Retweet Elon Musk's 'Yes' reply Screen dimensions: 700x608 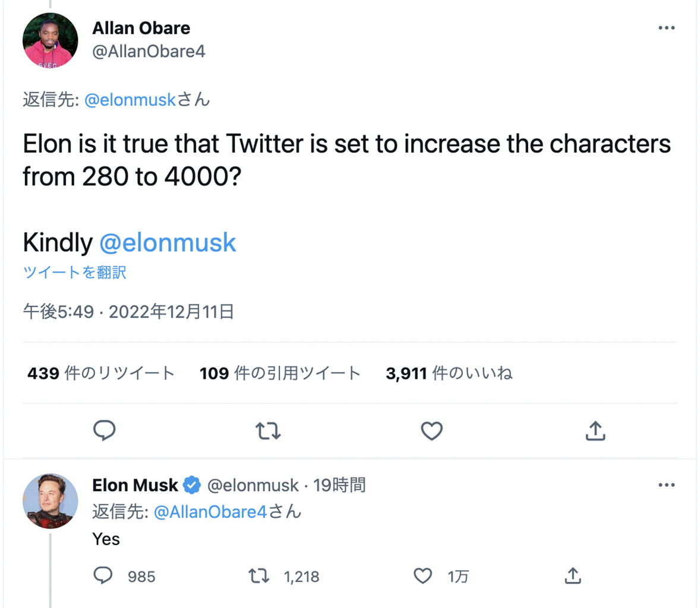click(x=258, y=575)
